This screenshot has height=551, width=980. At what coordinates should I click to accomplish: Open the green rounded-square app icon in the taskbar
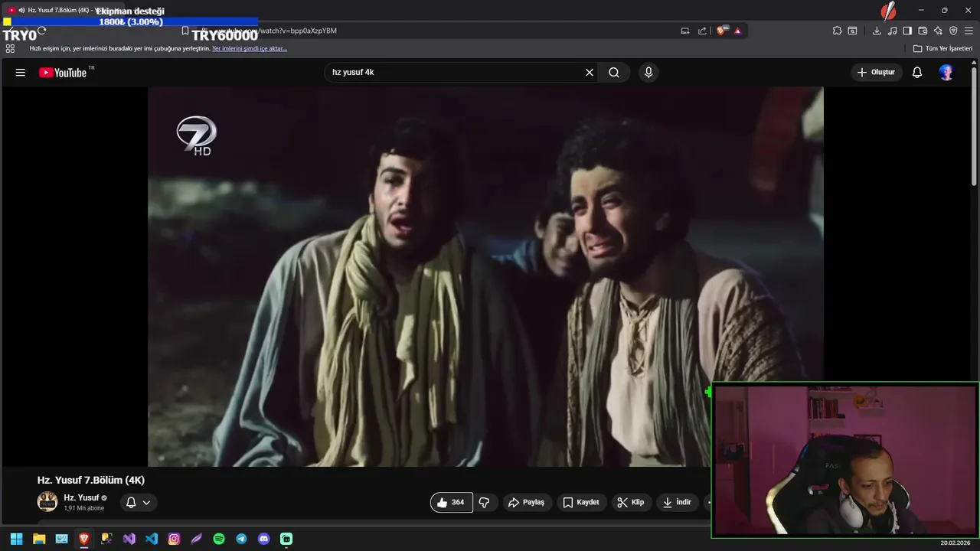pos(286,539)
